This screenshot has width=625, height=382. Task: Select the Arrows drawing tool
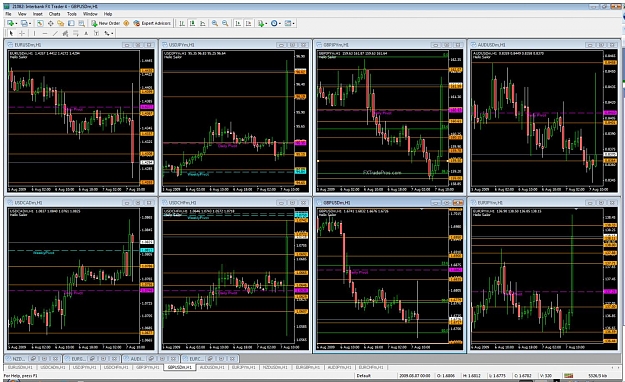click(x=107, y=33)
